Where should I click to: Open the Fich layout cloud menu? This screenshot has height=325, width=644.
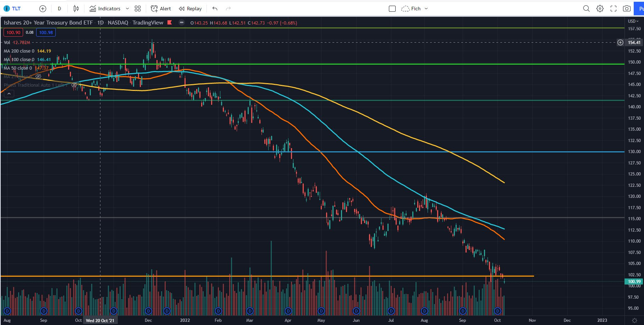point(411,9)
